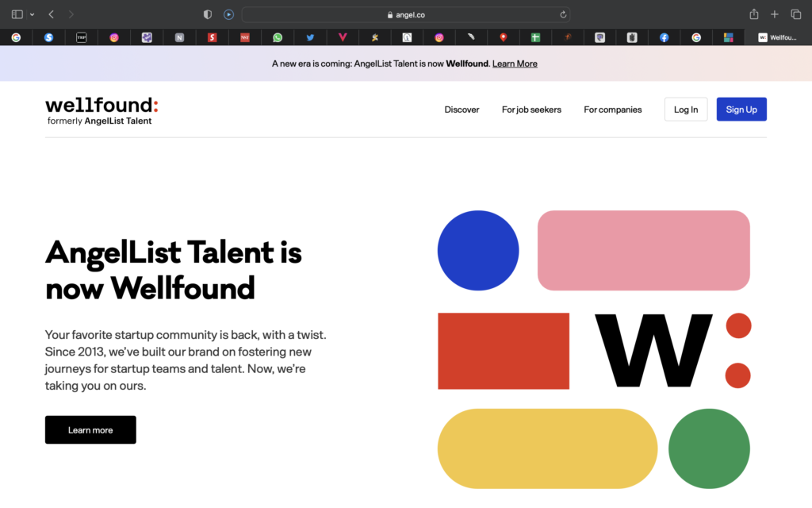Viewport: 812px width, 508px height.
Task: Switch to the colorful blocks icon tab
Action: (728, 37)
